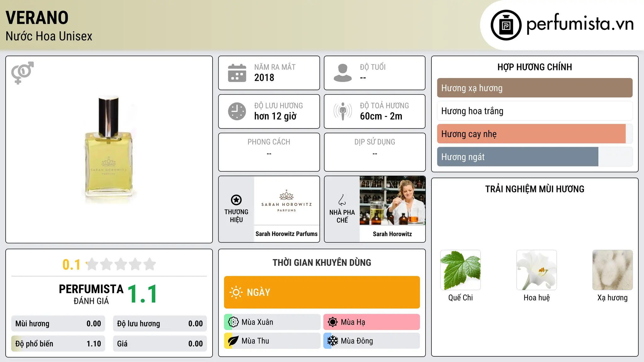Screen dimensions: 644x362
Task: Click the PERFUMISTA ĐÁNH GIÁ label
Action: tap(91, 294)
